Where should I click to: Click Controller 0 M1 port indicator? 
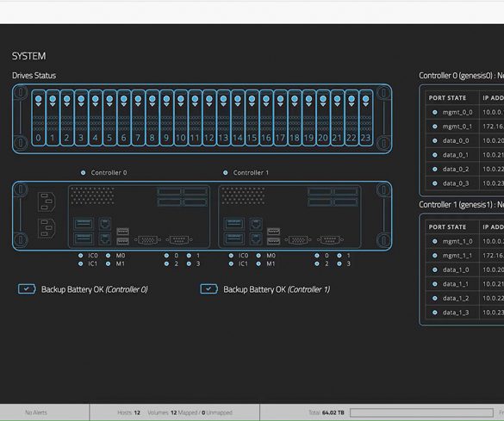click(x=108, y=263)
